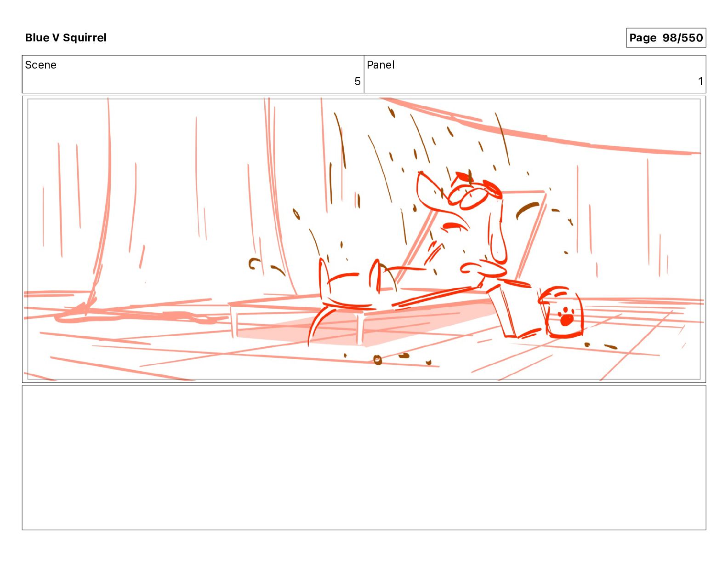Click the paw-print bucket in the sketch
Image resolution: width=728 pixels, height=563 pixels.
(562, 313)
